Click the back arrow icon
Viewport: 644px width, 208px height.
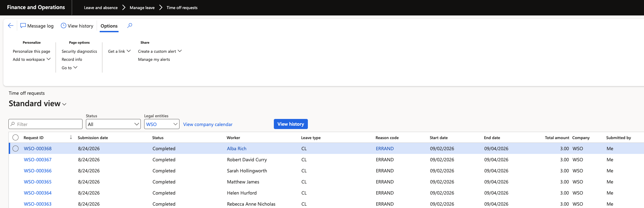click(x=11, y=26)
